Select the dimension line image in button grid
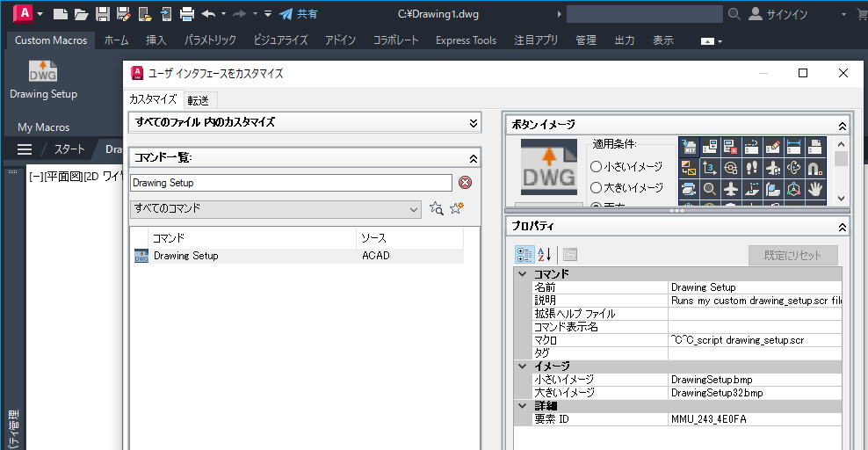Image resolution: width=868 pixels, height=450 pixels. (794, 148)
